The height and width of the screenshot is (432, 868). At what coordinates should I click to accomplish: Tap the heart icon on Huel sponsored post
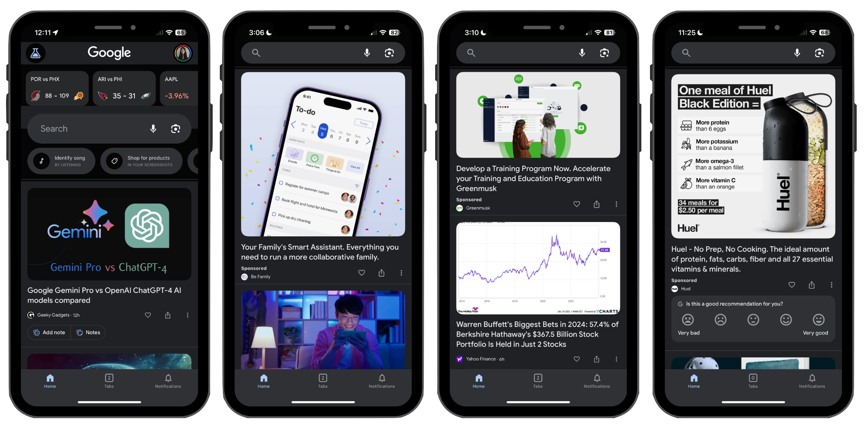[792, 285]
